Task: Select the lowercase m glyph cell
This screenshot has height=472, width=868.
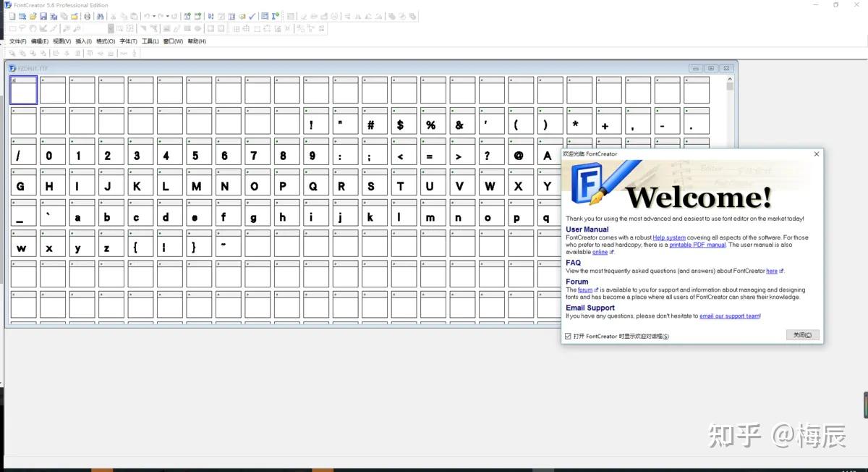Action: [433, 213]
